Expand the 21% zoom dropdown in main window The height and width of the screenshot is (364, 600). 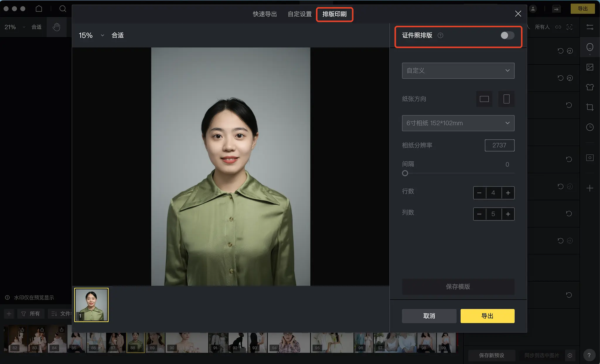(24, 27)
